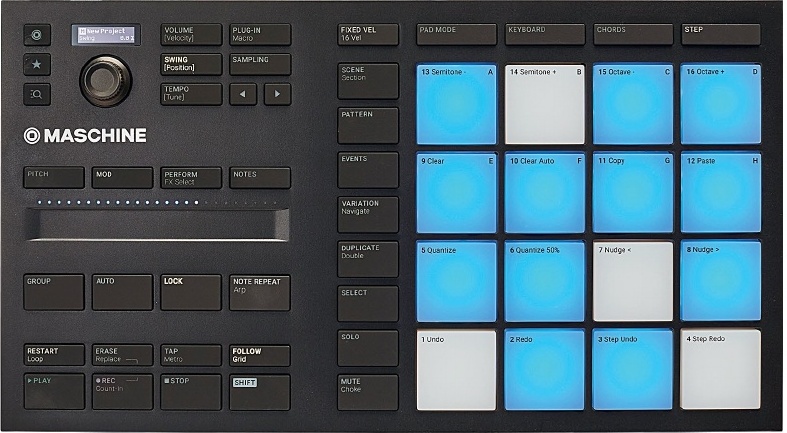Tap pad 4 Step Redo
This screenshot has height=433, width=787.
tap(721, 370)
